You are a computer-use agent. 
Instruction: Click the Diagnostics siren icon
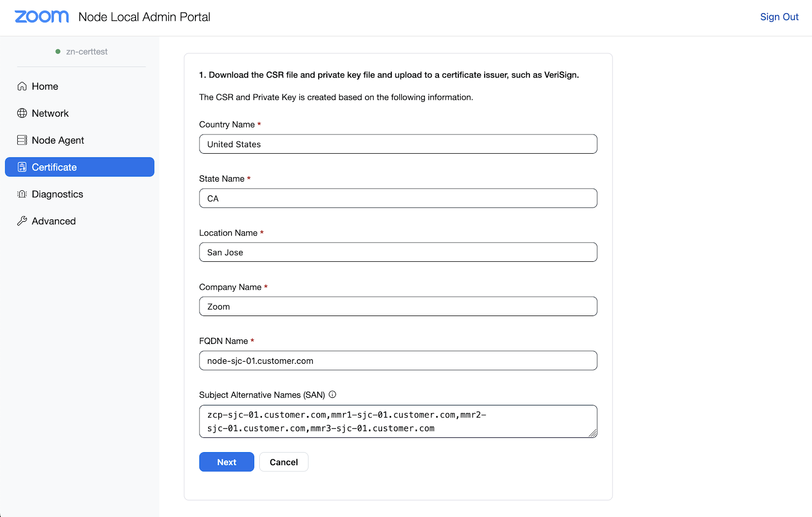(22, 194)
